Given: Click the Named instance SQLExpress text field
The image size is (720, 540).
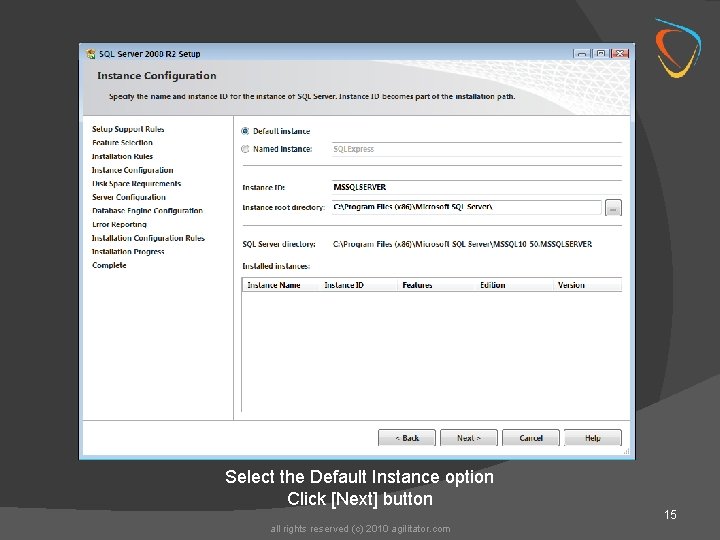Looking at the screenshot, I should tap(477, 149).
